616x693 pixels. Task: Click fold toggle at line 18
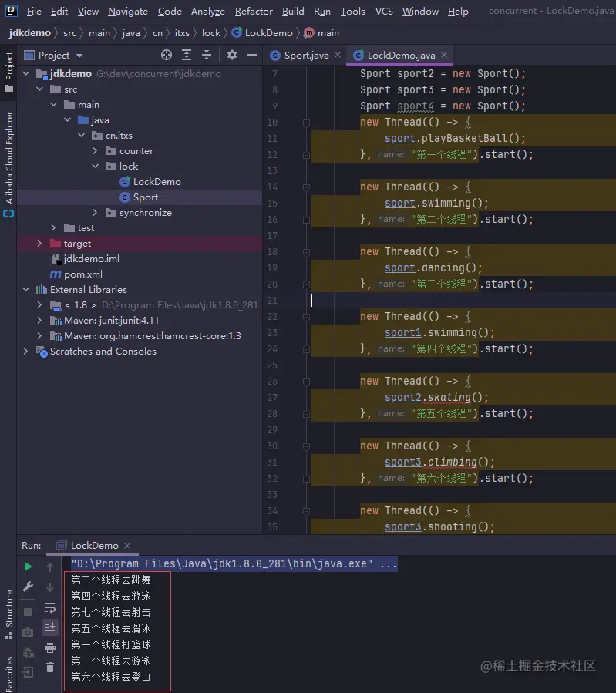[x=306, y=252]
